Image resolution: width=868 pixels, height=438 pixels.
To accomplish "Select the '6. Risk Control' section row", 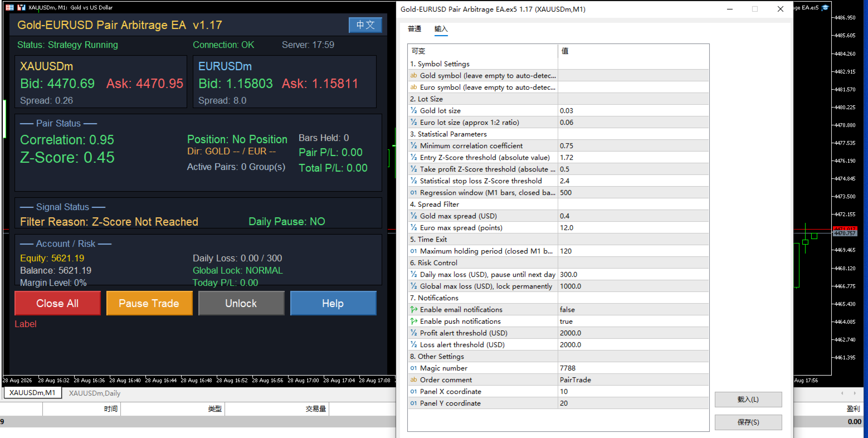I will tap(558, 262).
